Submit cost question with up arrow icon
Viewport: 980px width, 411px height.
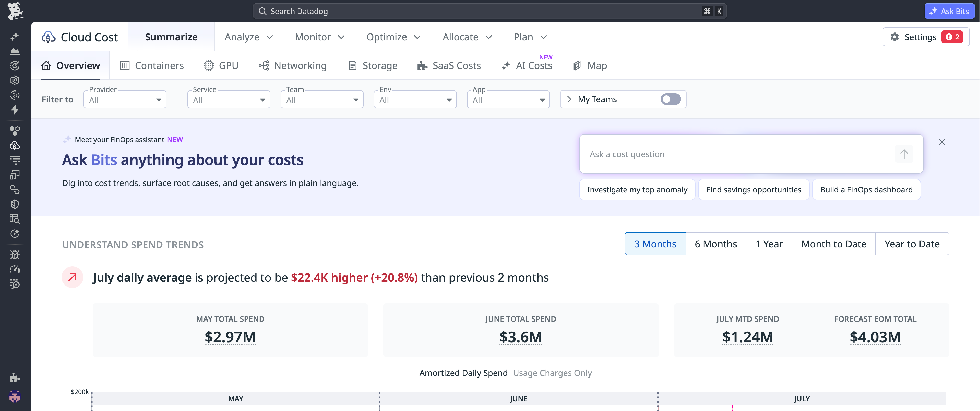pos(904,154)
